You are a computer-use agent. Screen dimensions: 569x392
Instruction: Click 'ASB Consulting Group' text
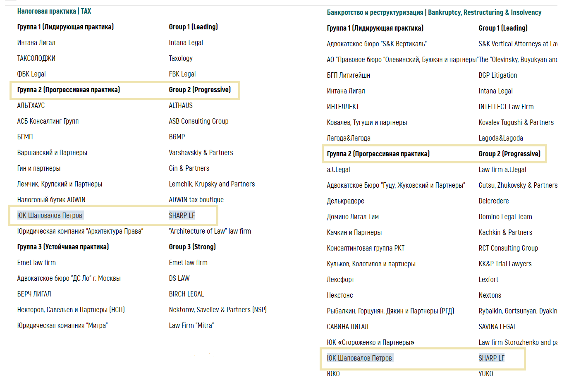(x=198, y=121)
